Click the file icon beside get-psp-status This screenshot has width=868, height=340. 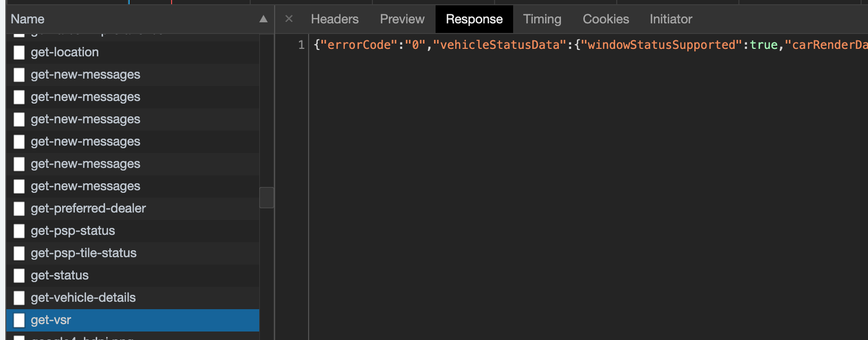(19, 231)
